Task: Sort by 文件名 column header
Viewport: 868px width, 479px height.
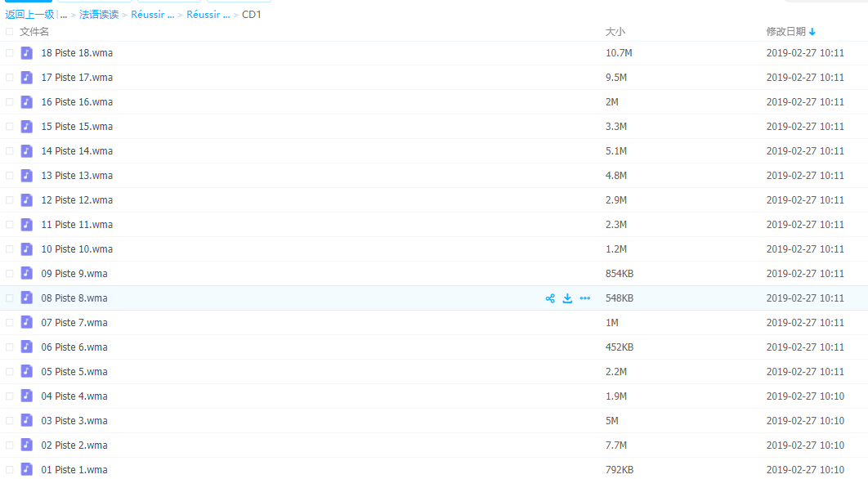Action: 34,32
